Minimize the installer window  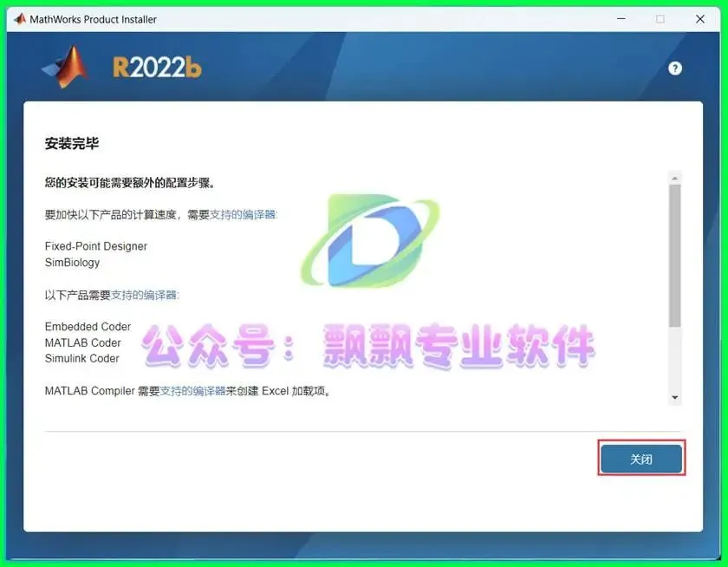point(621,19)
